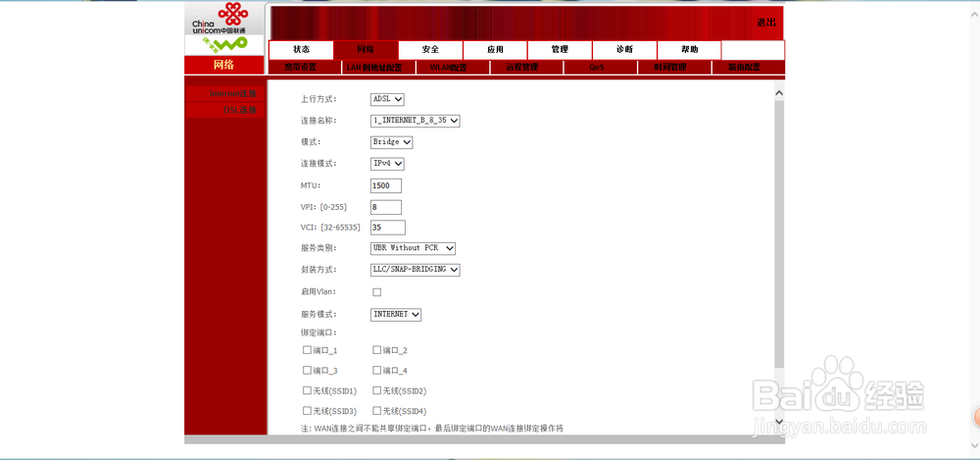Click the scrollbar up arrow

(x=779, y=93)
